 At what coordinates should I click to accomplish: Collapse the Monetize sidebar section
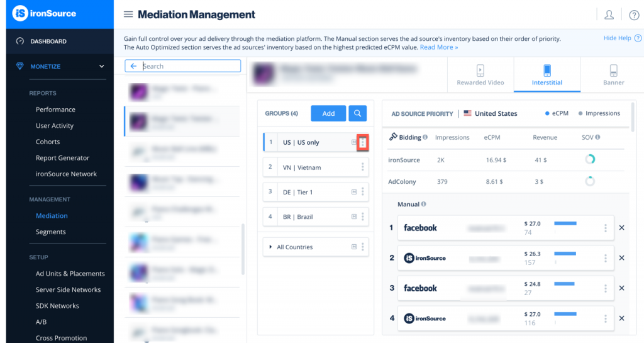[x=101, y=66]
